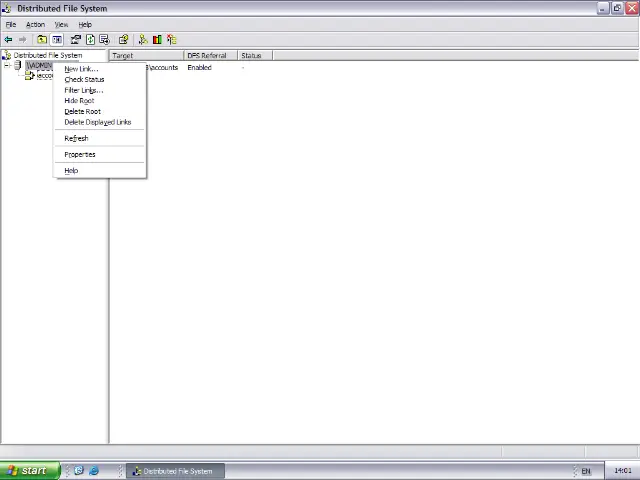Click the Distributed File System taskbar button
Viewport: 640px width, 480px height.
(175, 471)
